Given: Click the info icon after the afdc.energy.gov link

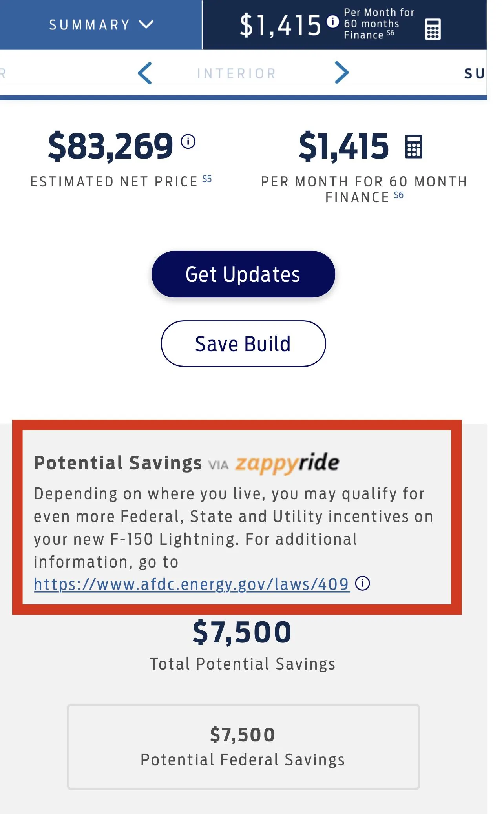Looking at the screenshot, I should 362,583.
